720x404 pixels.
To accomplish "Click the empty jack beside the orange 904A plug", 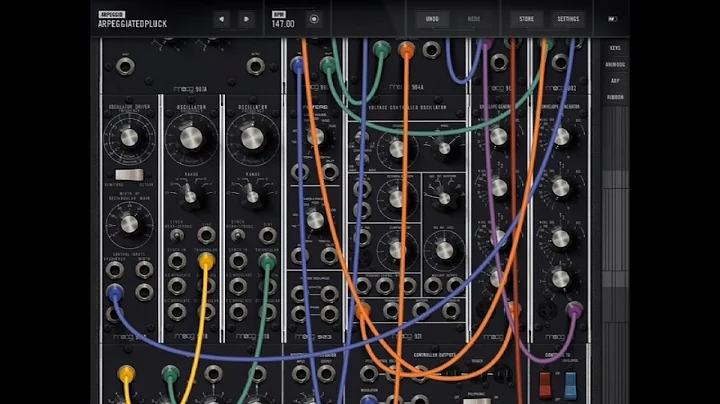I will click(x=431, y=50).
